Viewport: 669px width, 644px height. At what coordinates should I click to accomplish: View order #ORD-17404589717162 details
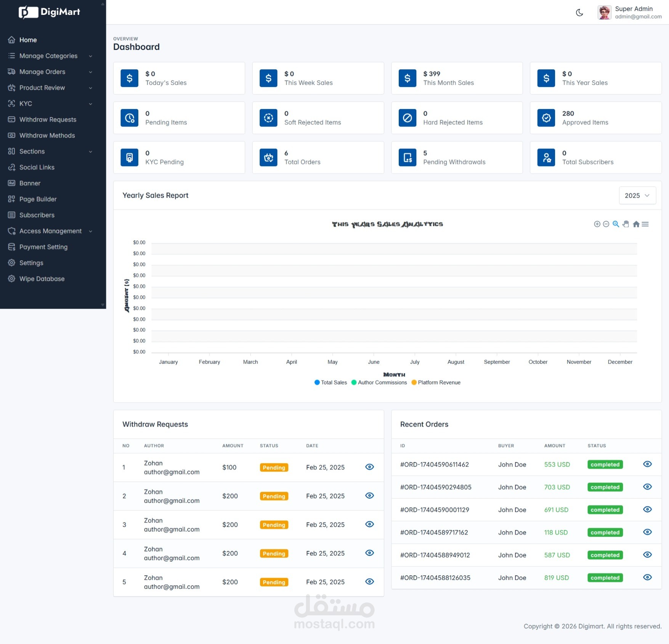click(647, 532)
